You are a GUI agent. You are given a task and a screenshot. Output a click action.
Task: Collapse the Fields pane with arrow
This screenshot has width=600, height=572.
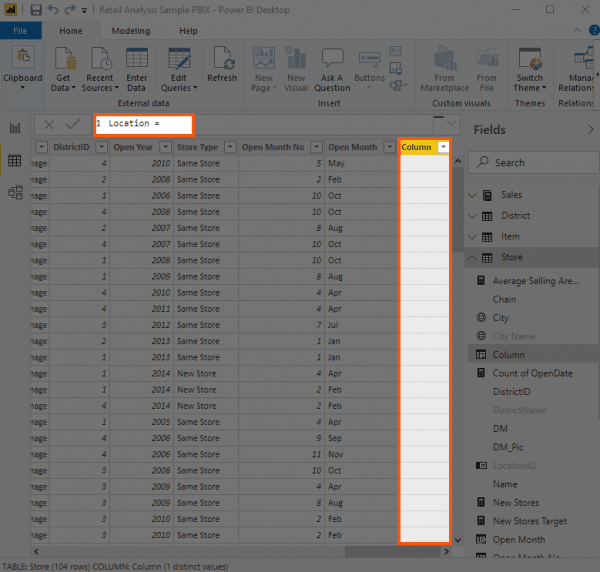coord(591,130)
